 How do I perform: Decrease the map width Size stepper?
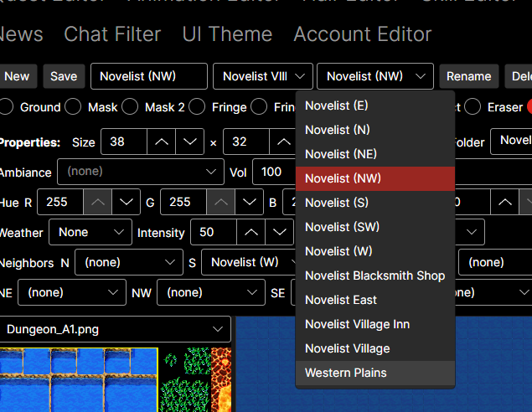tap(189, 142)
